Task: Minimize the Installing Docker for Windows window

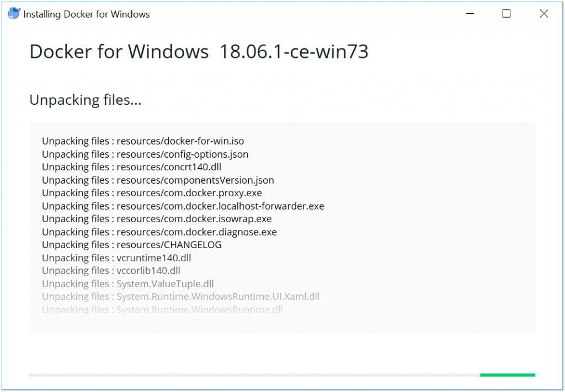Action: coord(470,14)
